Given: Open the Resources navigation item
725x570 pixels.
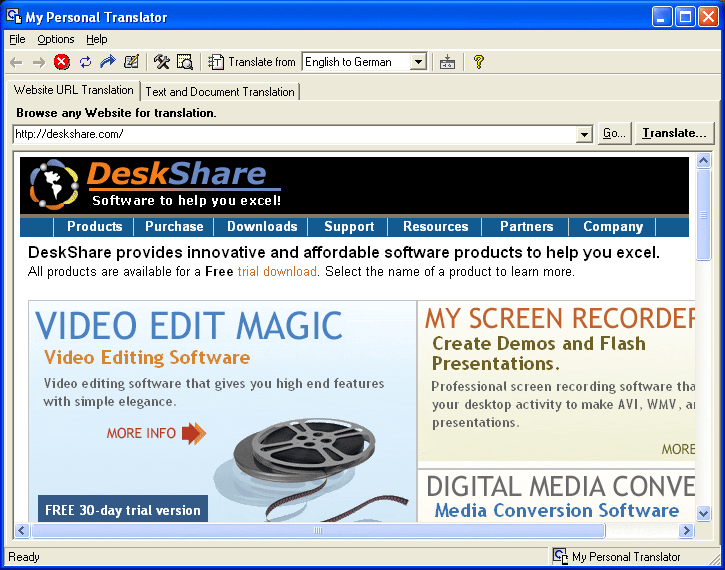Looking at the screenshot, I should pos(435,227).
